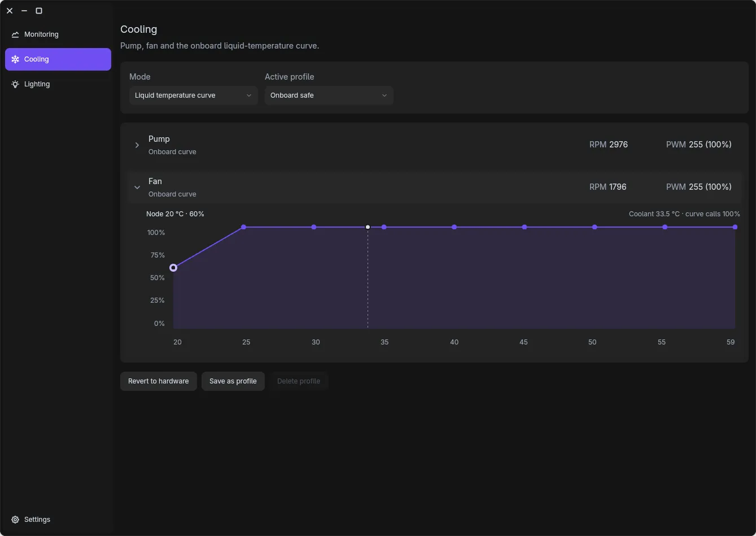Select the fan curve node at 59 °C
This screenshot has height=536, width=756.
coord(735,227)
